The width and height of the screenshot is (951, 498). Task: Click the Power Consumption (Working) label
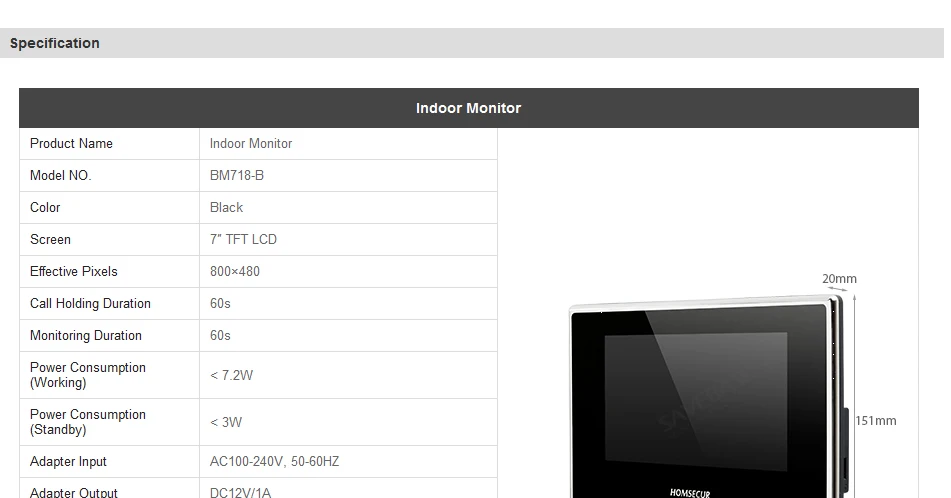[x=88, y=375]
